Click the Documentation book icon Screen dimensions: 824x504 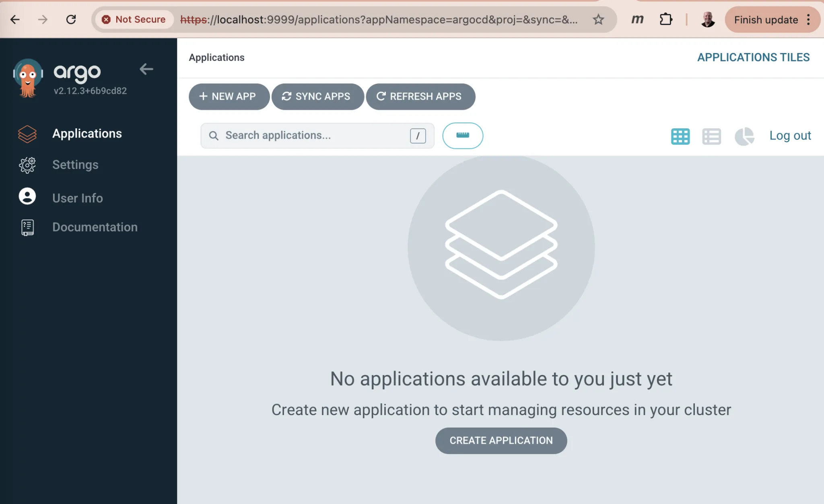[27, 228]
